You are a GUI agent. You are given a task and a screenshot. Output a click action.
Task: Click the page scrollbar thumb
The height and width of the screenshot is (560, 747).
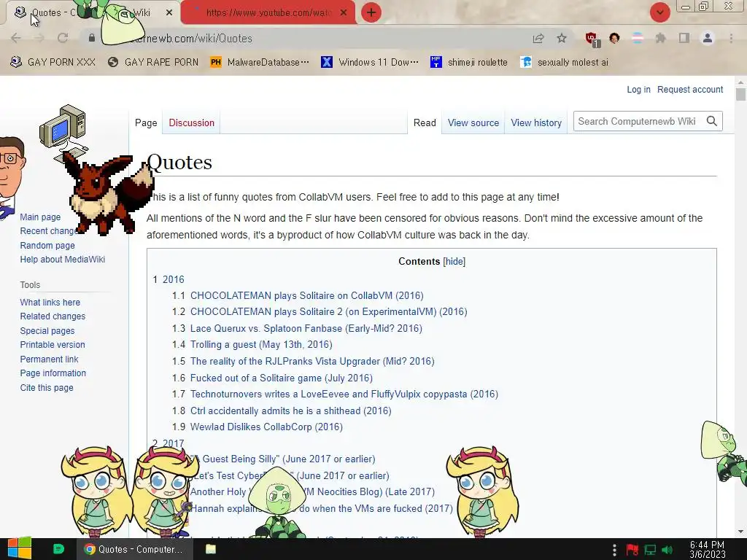[x=740, y=94]
